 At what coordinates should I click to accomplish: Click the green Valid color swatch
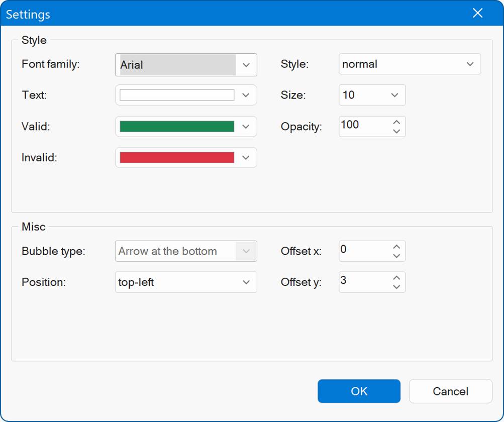pos(177,127)
